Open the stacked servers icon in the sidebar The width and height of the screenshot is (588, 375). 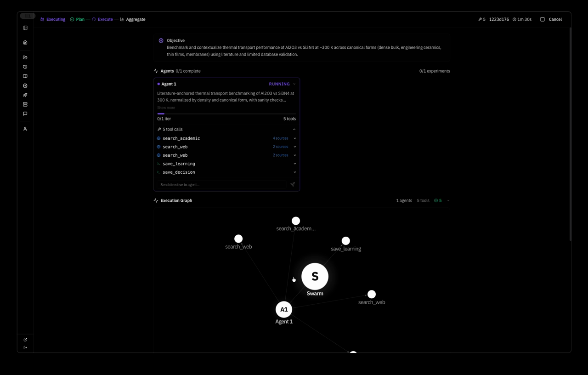[25, 104]
